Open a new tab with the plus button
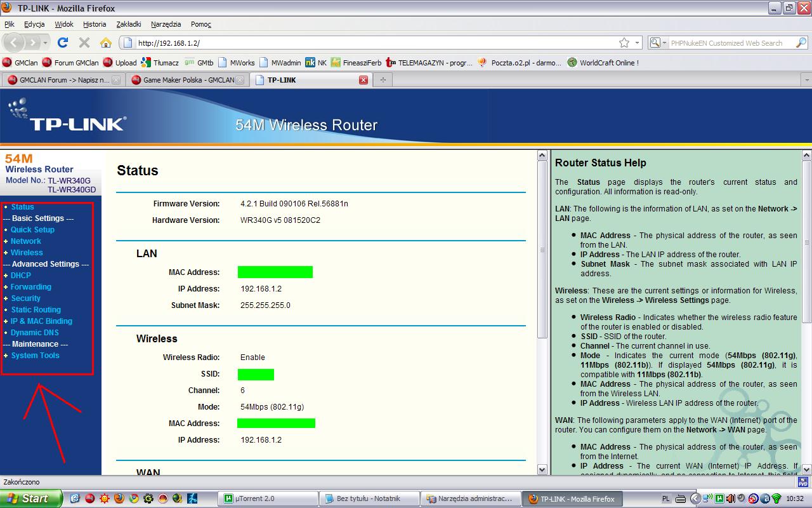 [383, 80]
